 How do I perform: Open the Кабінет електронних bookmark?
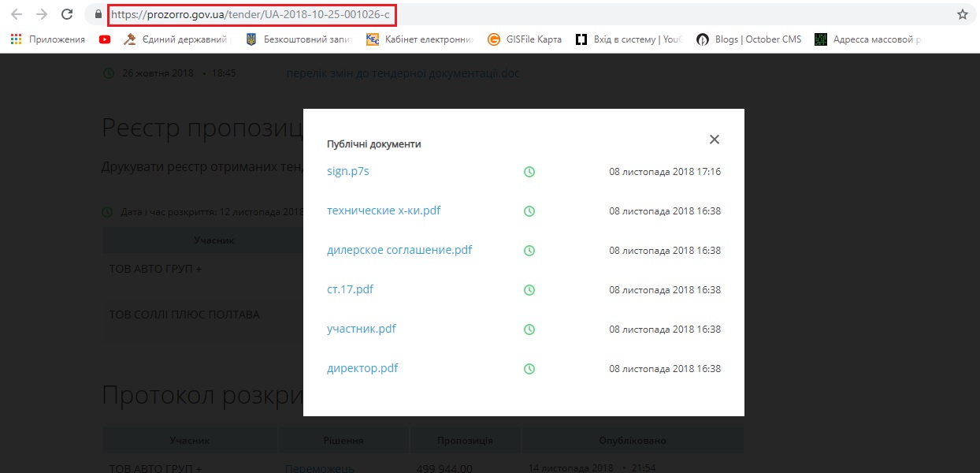coord(419,39)
